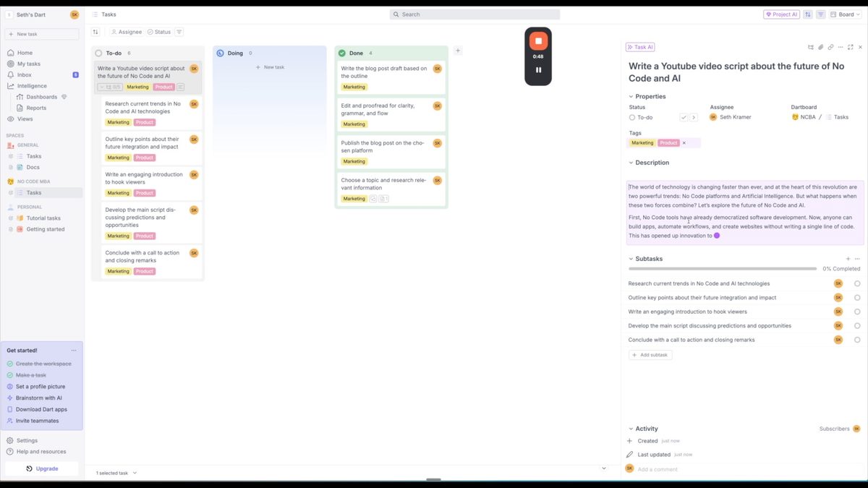
Task: Open Docs under General space
Action: 33,167
